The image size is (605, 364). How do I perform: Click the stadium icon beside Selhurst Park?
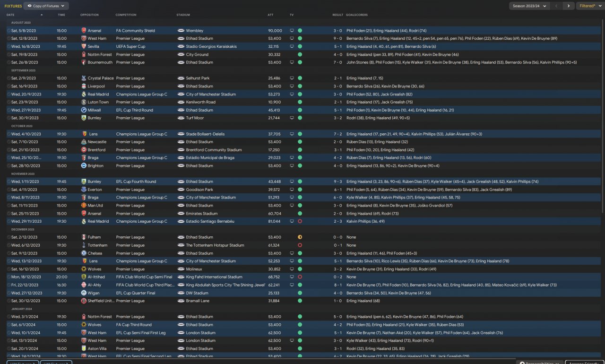click(x=181, y=78)
